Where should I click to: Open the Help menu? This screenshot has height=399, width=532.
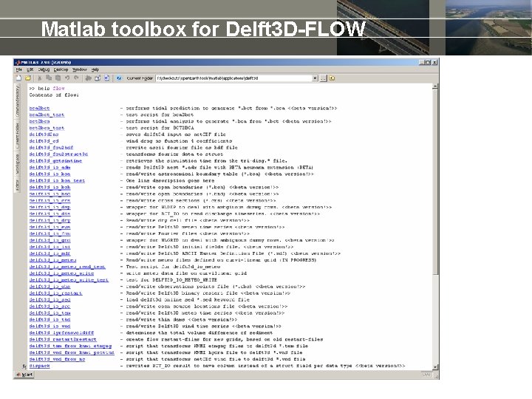95,69
